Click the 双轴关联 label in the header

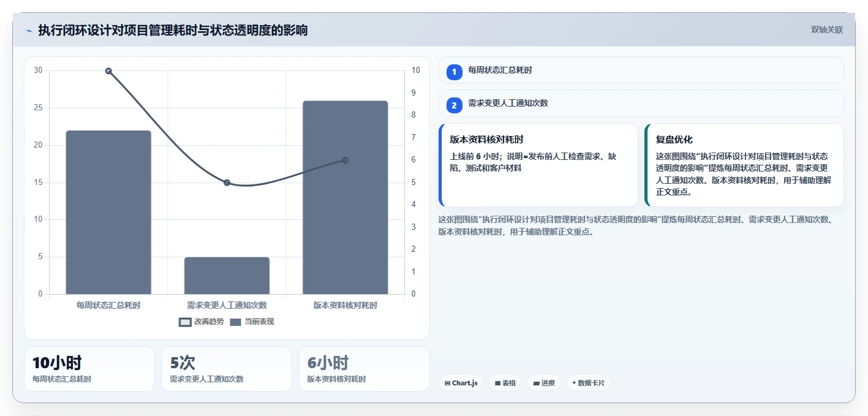pyautogui.click(x=827, y=30)
